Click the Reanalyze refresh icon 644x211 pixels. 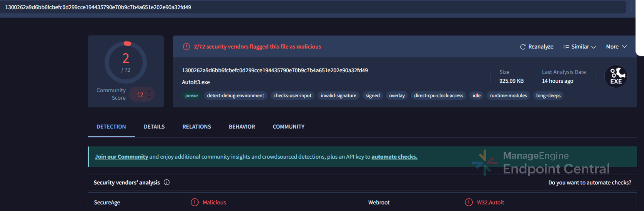coord(523,47)
